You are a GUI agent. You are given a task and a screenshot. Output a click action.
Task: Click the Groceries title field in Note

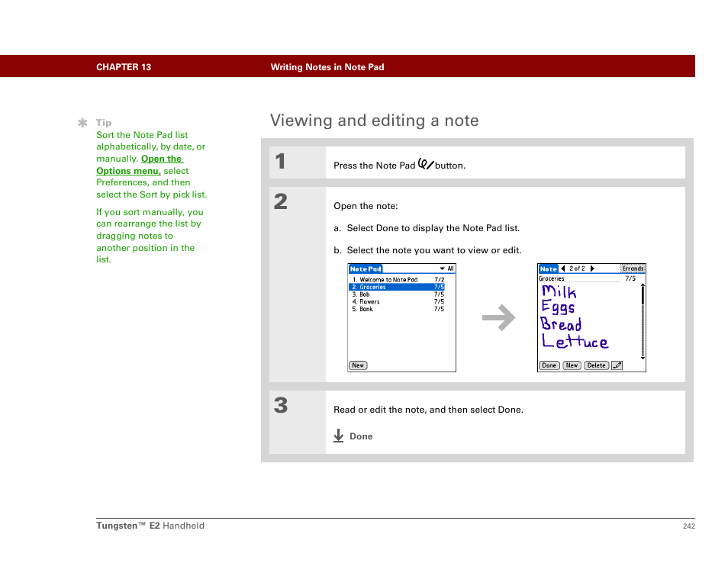[x=579, y=278]
